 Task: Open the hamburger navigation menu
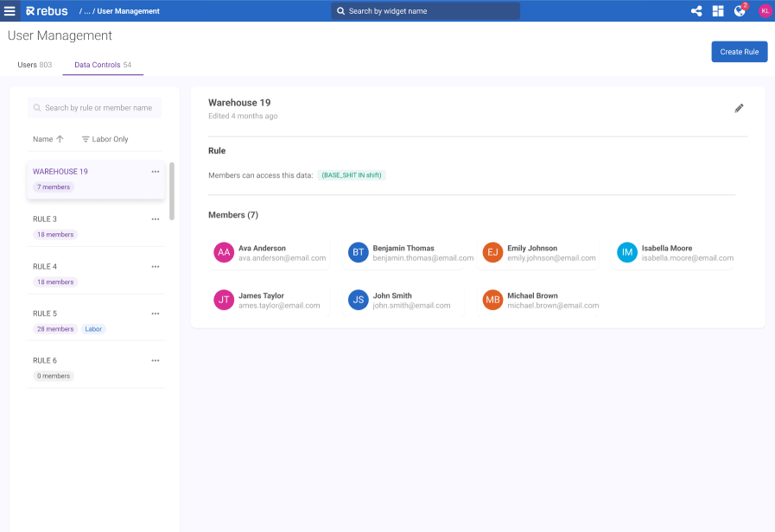click(10, 11)
